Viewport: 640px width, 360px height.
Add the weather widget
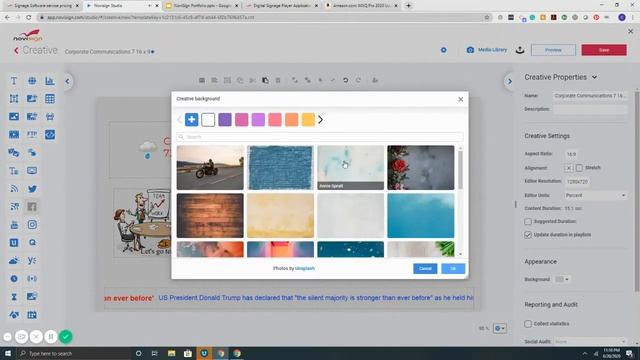tap(14, 260)
